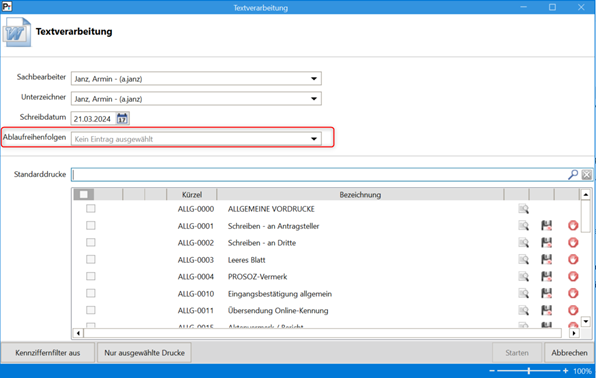This screenshot has height=378, width=596.
Task: Click the search magnifier in Standarddrucke field
Action: coord(573,175)
